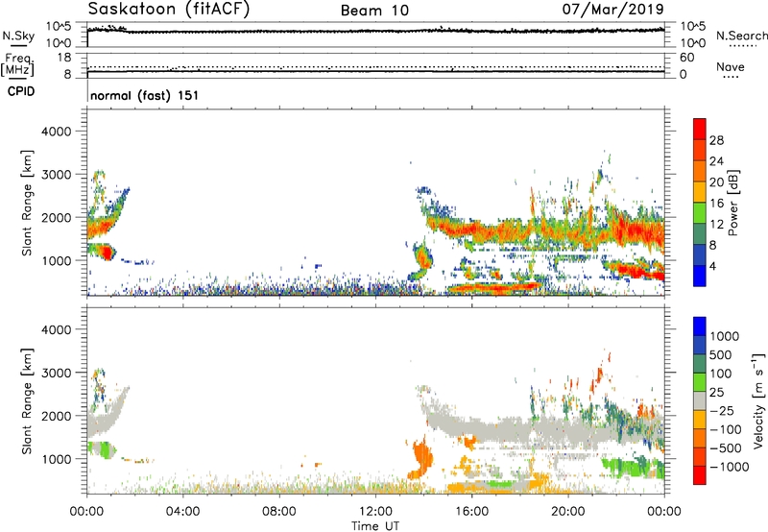The height and width of the screenshot is (532, 768).
Task: Click the 'Saskatoon (fitACF)' title text
Action: tap(169, 10)
